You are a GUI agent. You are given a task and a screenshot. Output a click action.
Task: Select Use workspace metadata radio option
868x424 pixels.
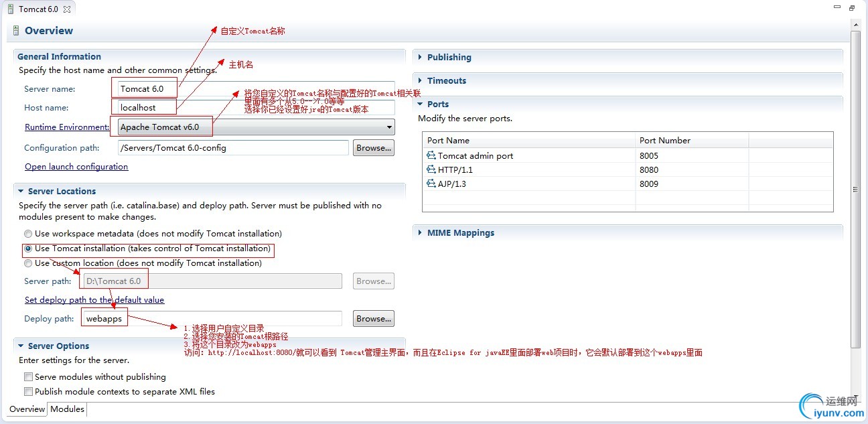(x=28, y=234)
